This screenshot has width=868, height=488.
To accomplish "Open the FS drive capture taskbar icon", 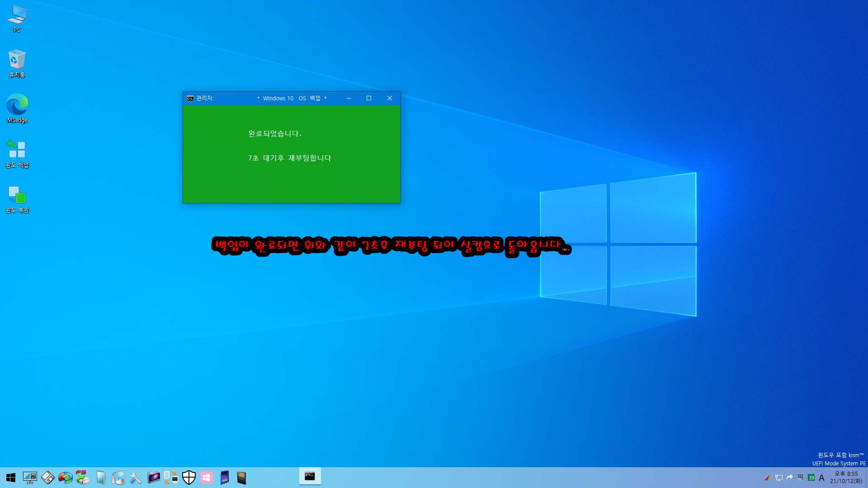I will pos(83,478).
